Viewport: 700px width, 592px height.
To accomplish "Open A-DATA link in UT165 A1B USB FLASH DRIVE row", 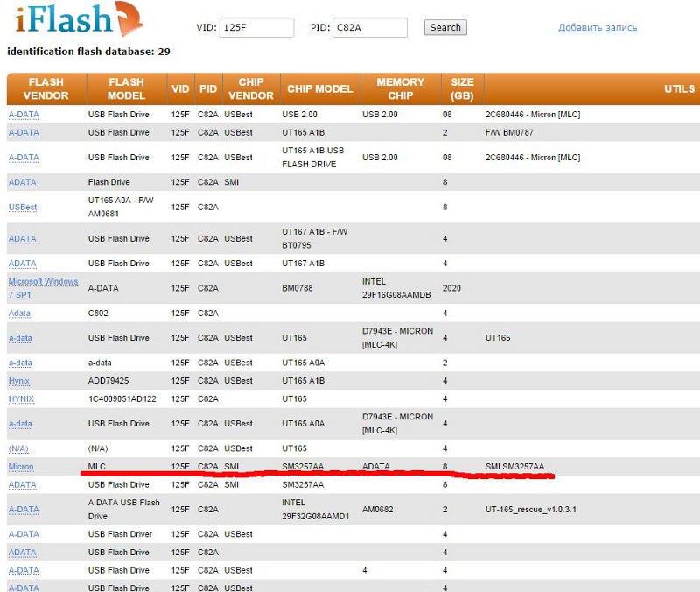I will pyautogui.click(x=24, y=158).
